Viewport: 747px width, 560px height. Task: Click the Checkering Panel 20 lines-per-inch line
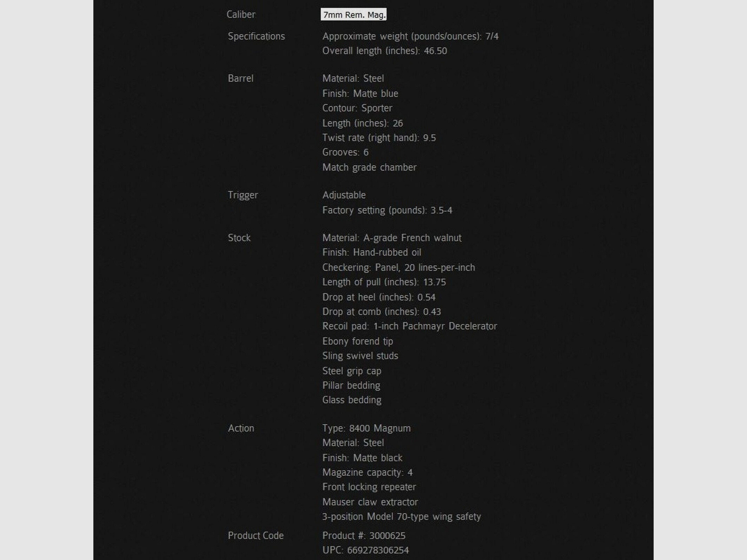pos(399,267)
